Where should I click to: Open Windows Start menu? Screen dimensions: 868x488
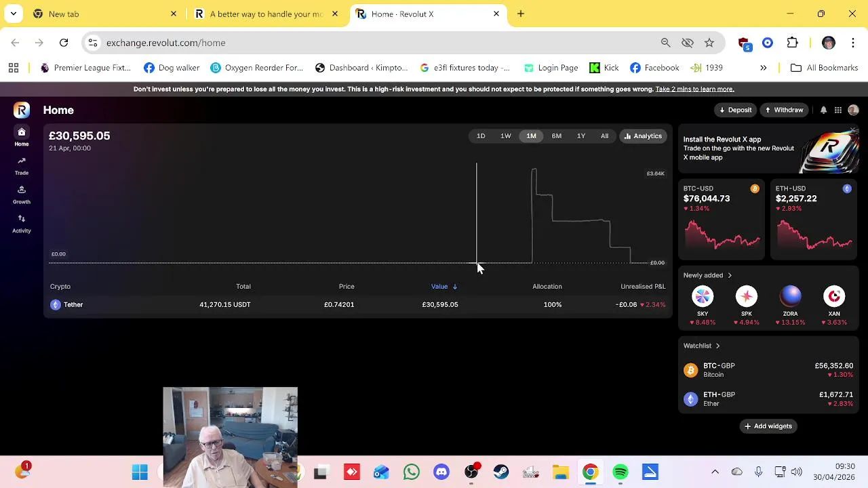[x=140, y=472]
